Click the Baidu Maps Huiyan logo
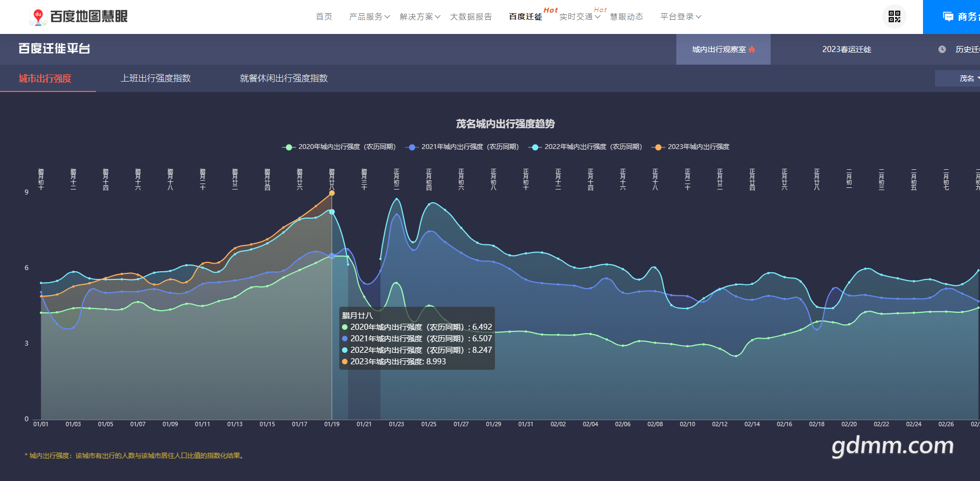This screenshot has width=980, height=481. point(78,16)
